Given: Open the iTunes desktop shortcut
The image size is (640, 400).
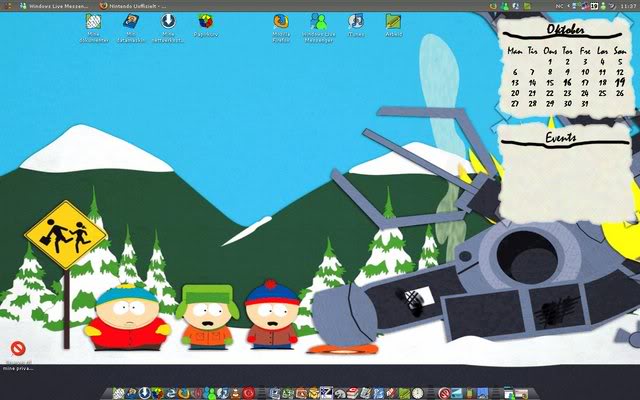Looking at the screenshot, I should click(356, 25).
